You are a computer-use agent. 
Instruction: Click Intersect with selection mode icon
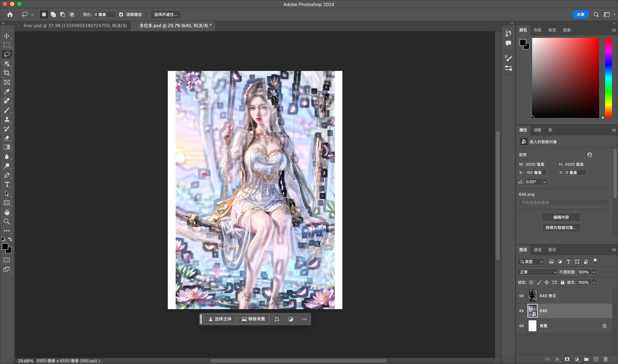pos(72,14)
